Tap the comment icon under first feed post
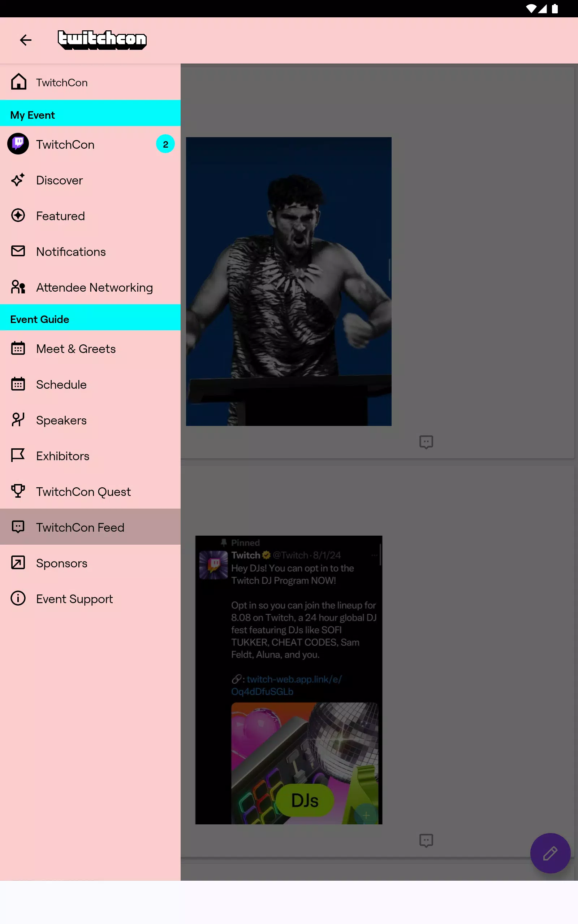 pos(426,442)
